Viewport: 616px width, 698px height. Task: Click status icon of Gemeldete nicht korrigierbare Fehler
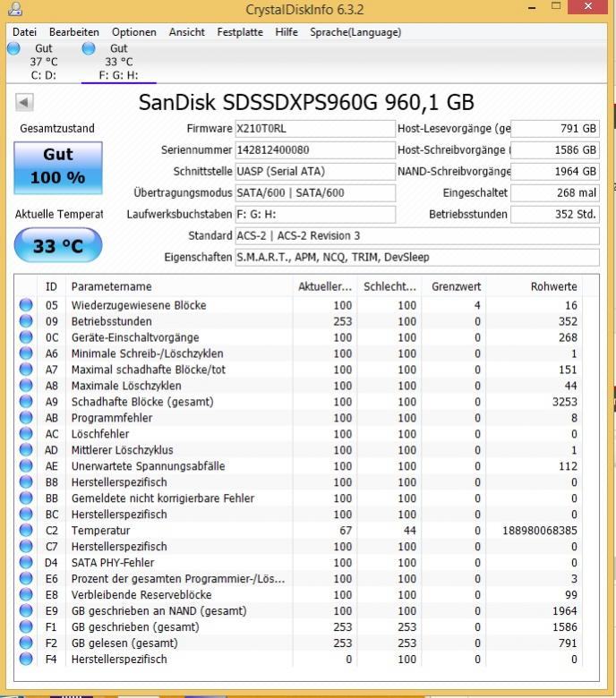click(26, 498)
